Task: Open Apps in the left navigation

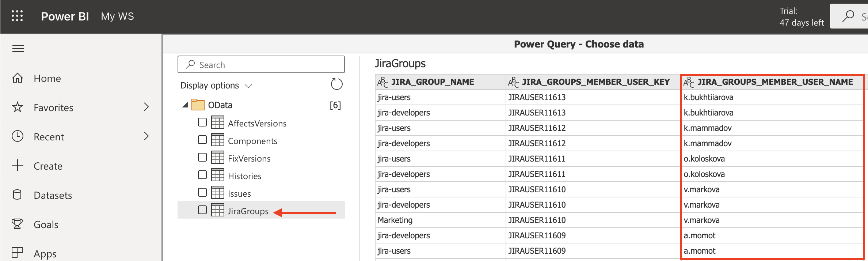Action: coord(45,254)
